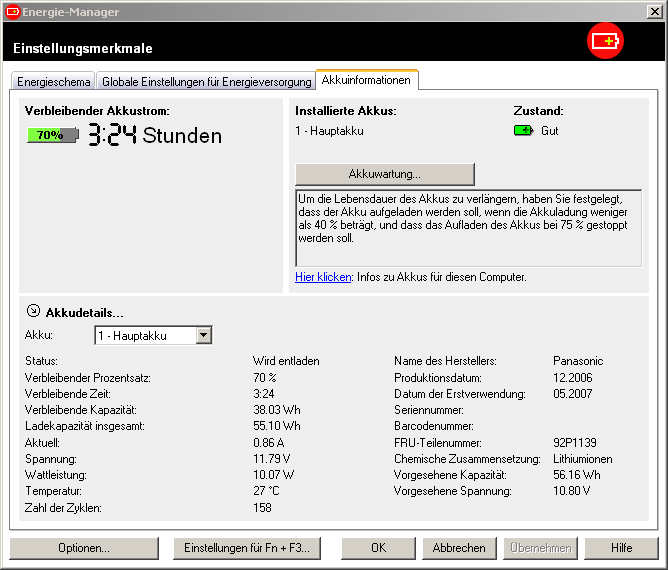Screen dimensions: 668x570
Task: Click the Energie-Manager title bar battery icon
Action: pos(12,12)
